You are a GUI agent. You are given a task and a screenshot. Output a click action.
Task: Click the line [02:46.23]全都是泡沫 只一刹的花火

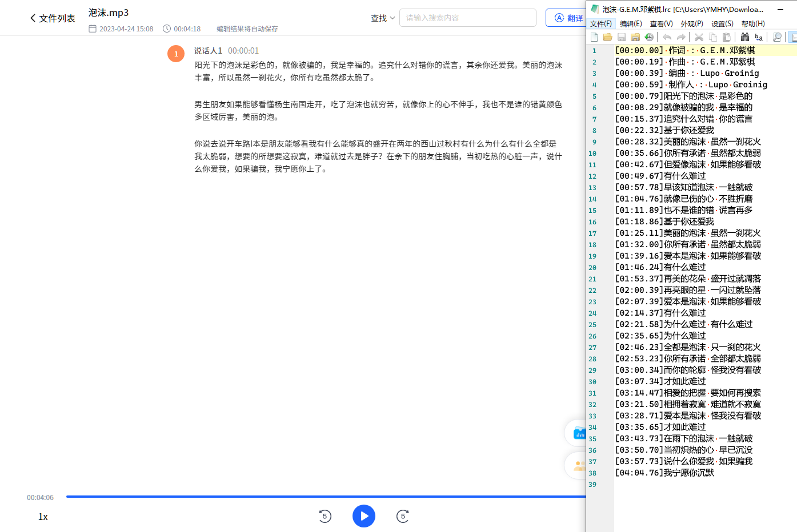coord(688,347)
